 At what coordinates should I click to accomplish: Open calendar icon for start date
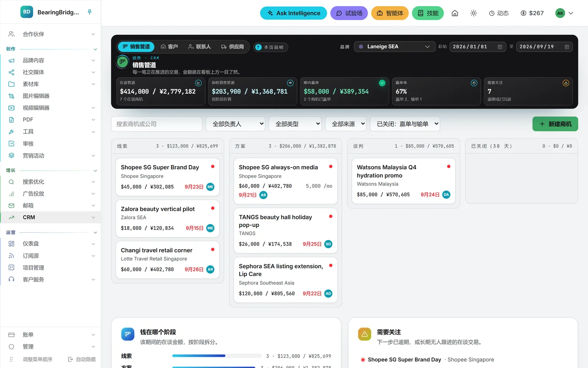(x=500, y=47)
